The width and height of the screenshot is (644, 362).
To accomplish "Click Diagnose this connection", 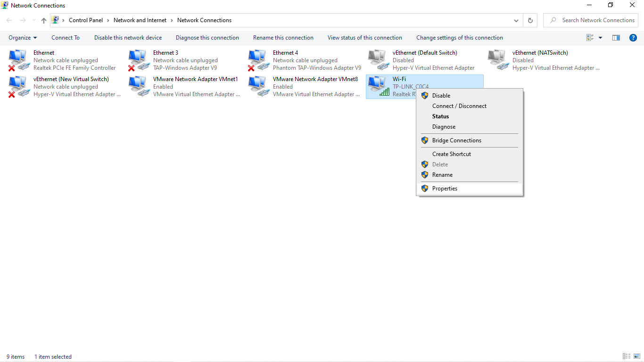I will click(x=207, y=38).
